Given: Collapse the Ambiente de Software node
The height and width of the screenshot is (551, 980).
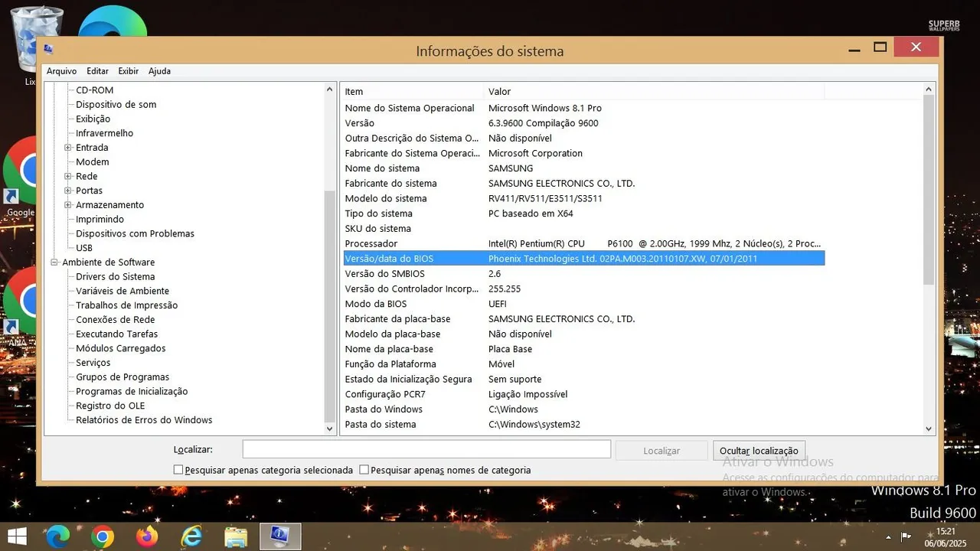Looking at the screenshot, I should (54, 262).
